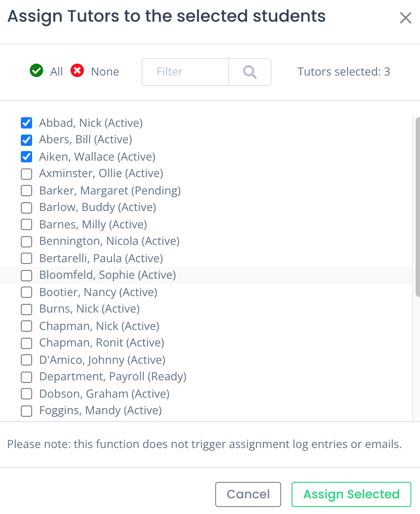Click the name Axminster, Ollie (Active)

101,173
